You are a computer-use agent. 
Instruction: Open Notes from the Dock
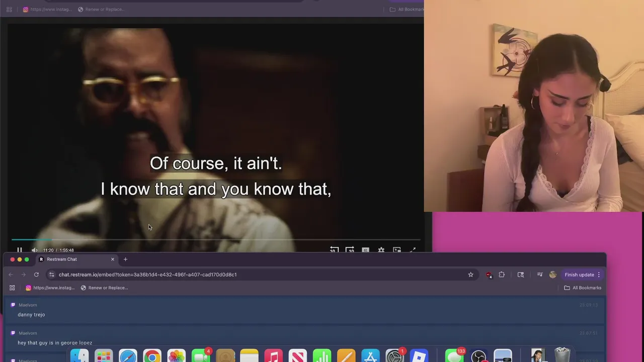click(249, 356)
